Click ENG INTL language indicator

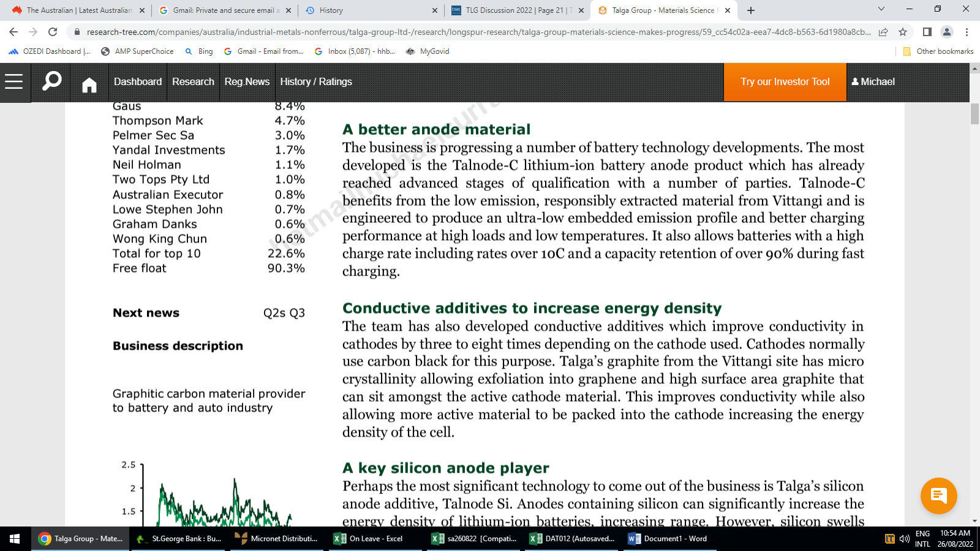click(923, 539)
